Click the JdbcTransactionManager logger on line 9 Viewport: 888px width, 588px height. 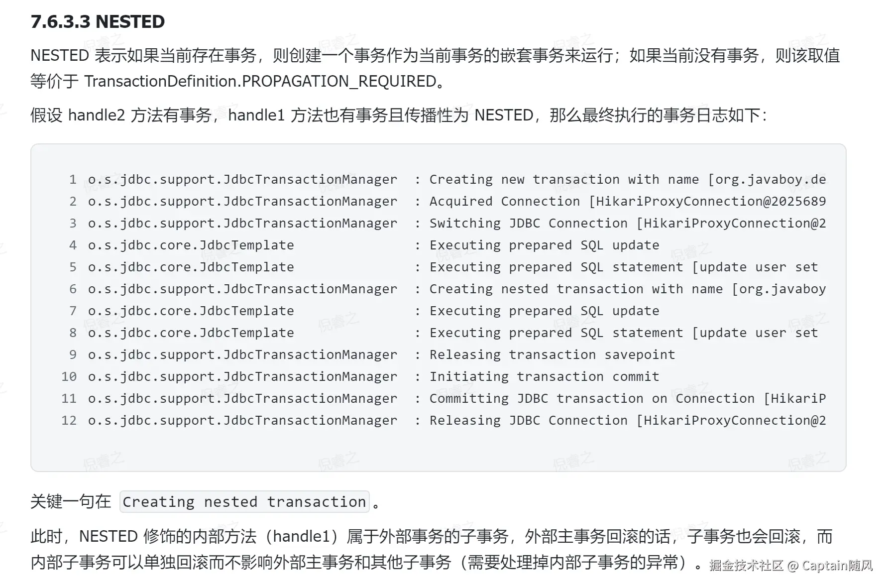242,354
